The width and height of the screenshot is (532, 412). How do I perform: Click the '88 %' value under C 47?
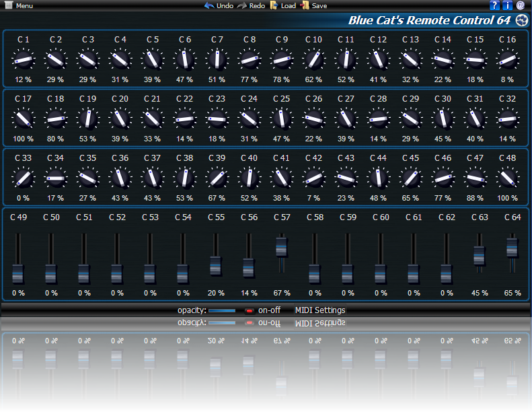click(x=475, y=198)
